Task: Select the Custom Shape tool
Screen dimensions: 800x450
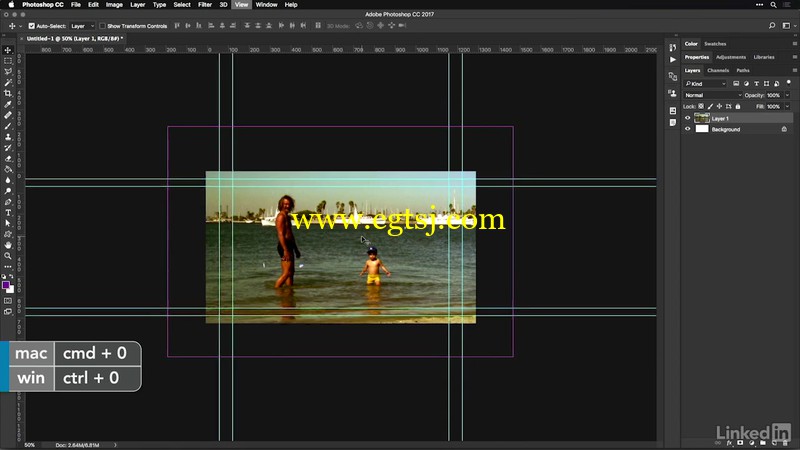Action: click(x=8, y=234)
